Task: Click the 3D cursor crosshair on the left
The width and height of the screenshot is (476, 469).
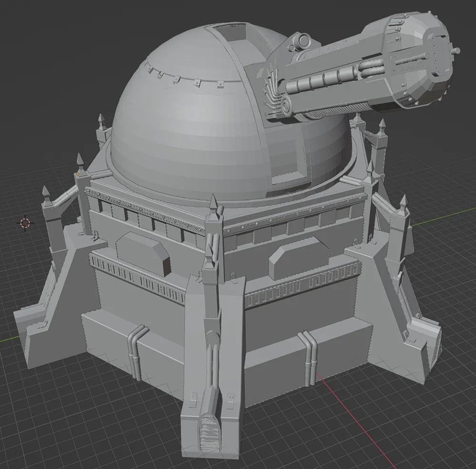Action: coord(25,223)
